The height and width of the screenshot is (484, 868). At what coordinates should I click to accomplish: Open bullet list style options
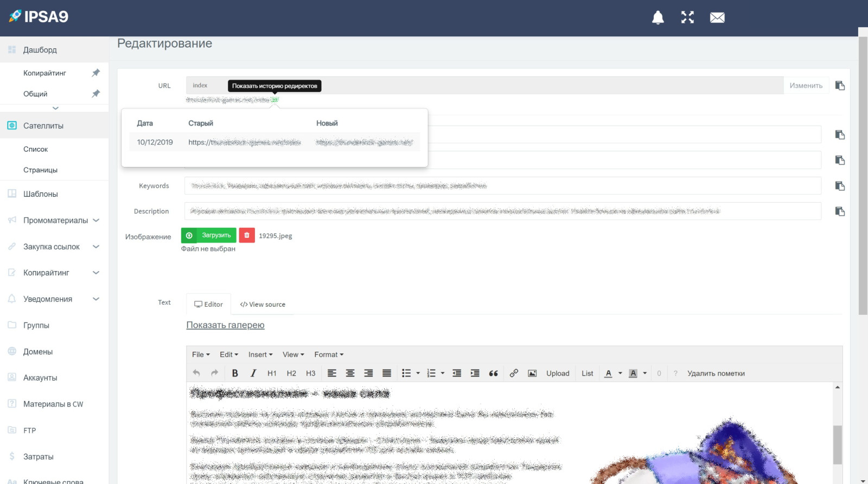click(418, 373)
